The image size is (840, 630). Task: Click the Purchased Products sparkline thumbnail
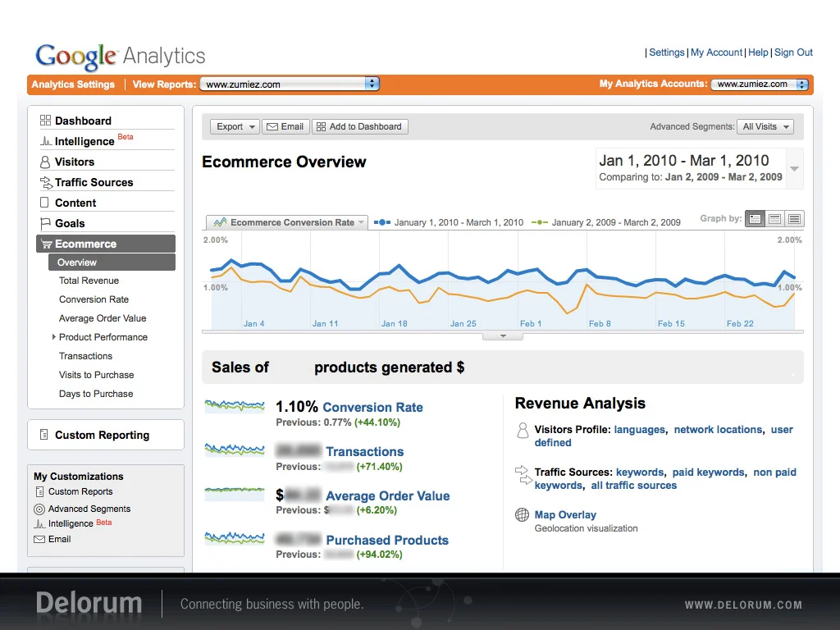[x=235, y=538]
